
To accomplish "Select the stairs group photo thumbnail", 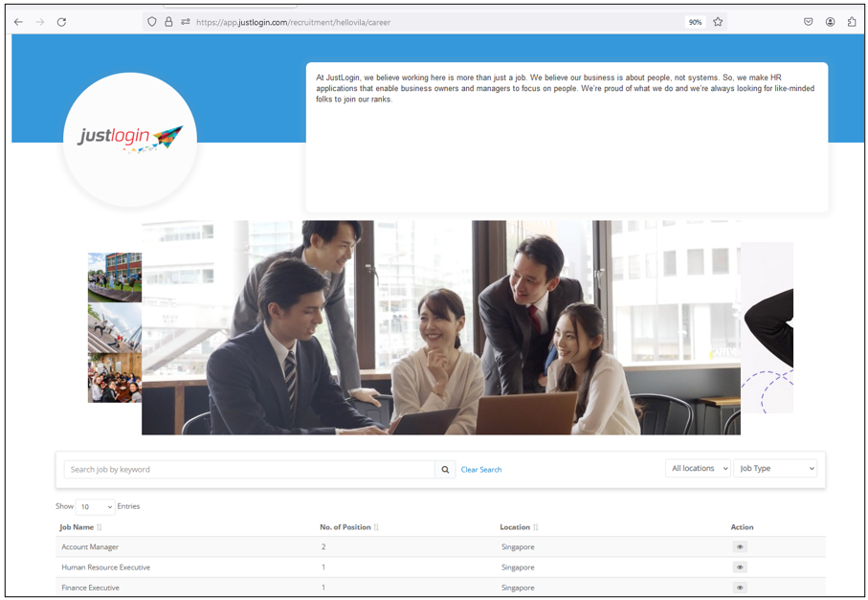I will click(115, 327).
